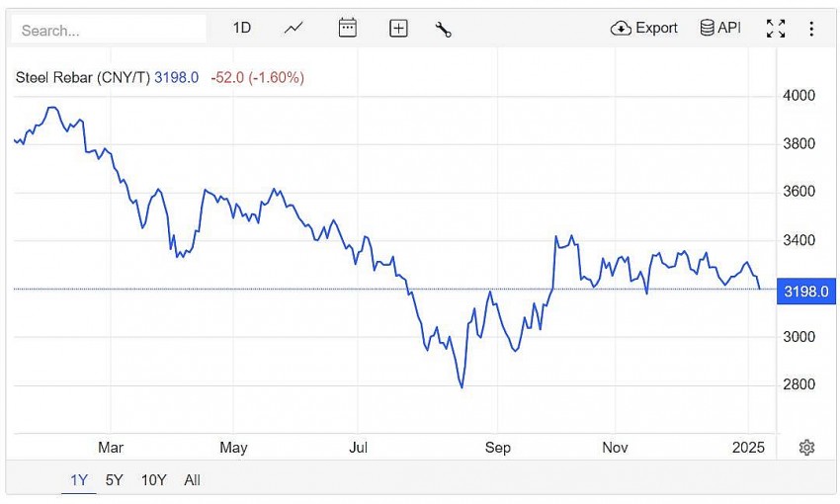The image size is (840, 504).
Task: Click the Steel Rebar (CNY/T) series label
Action: [82, 78]
